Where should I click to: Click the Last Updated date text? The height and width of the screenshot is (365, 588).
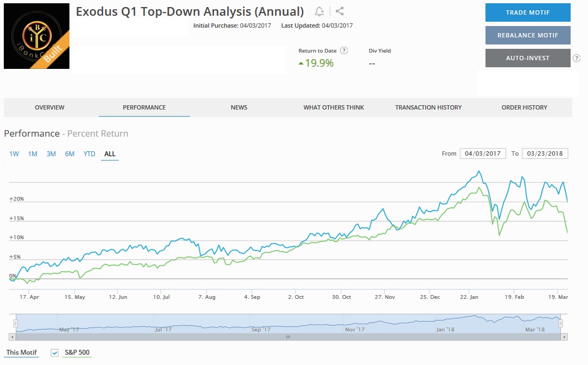pos(317,25)
